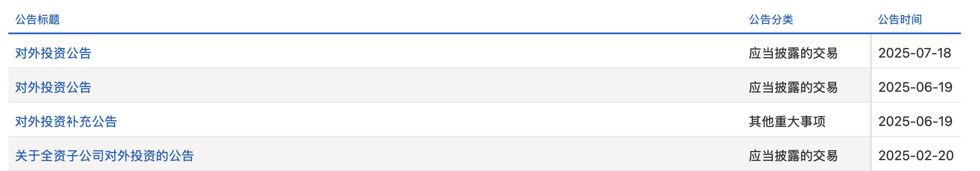Open the 对外投资公告 link dated 2025-07-18

(53, 53)
